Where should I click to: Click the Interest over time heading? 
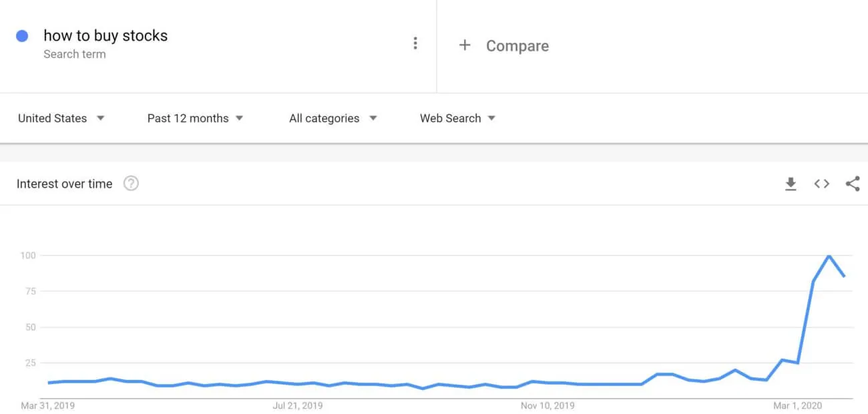click(64, 184)
